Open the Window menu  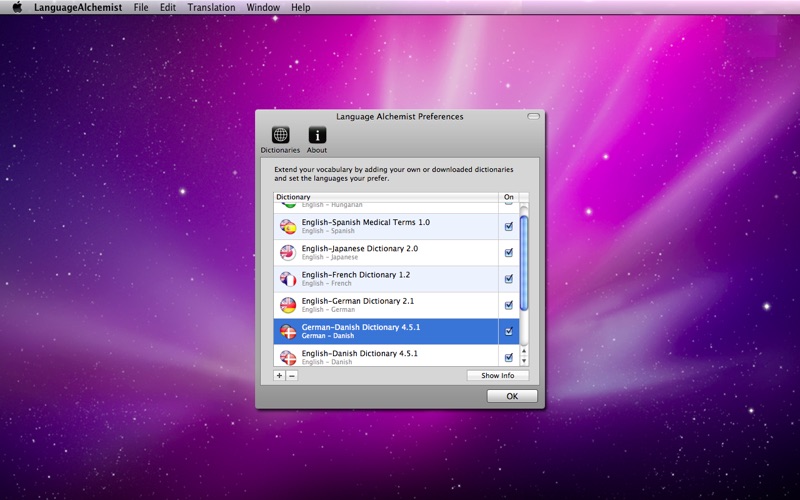coord(263,7)
